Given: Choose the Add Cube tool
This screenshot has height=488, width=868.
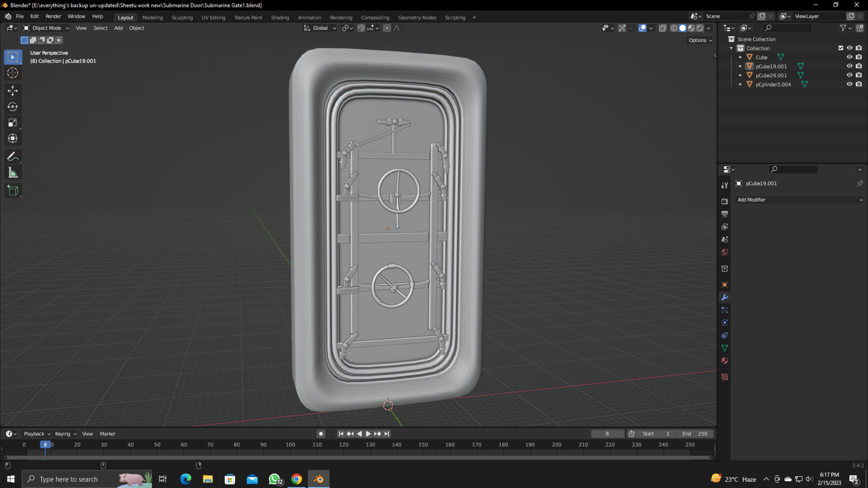Looking at the screenshot, I should click(x=13, y=191).
